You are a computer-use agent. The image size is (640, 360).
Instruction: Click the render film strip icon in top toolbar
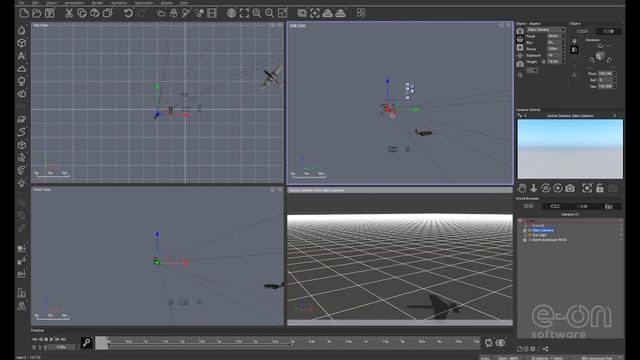[212, 13]
